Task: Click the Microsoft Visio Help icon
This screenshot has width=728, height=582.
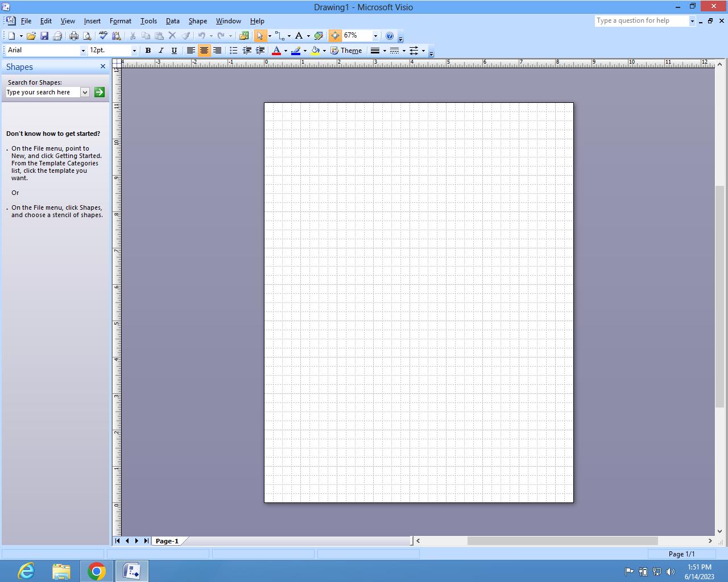Action: coord(390,36)
